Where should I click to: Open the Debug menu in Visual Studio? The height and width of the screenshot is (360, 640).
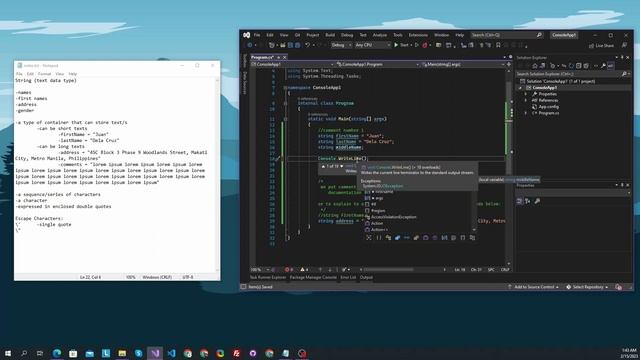tap(347, 35)
